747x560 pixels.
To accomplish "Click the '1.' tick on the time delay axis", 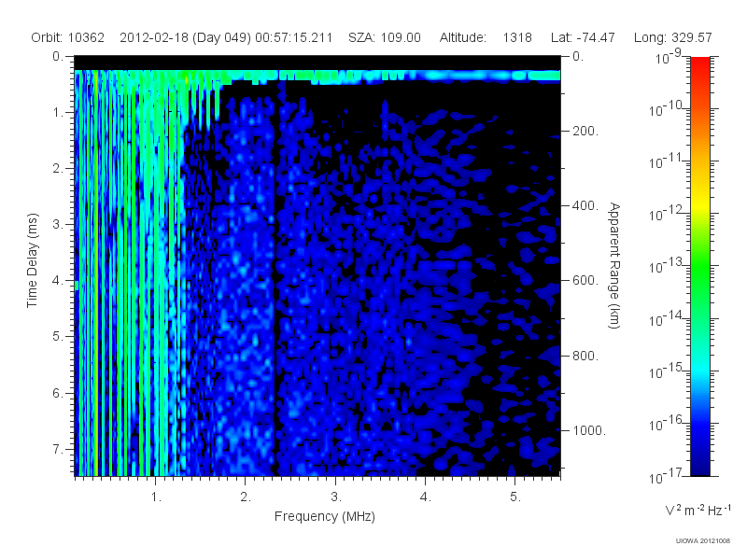I will [x=58, y=113].
